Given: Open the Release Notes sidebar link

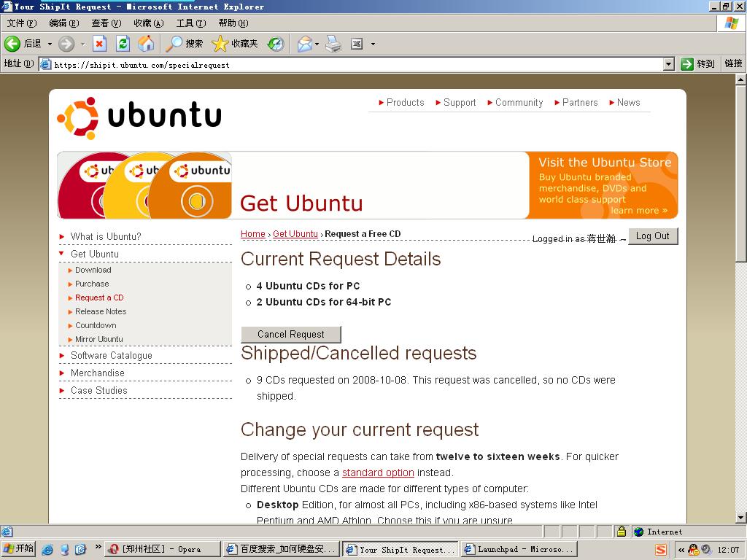Looking at the screenshot, I should [x=101, y=311].
